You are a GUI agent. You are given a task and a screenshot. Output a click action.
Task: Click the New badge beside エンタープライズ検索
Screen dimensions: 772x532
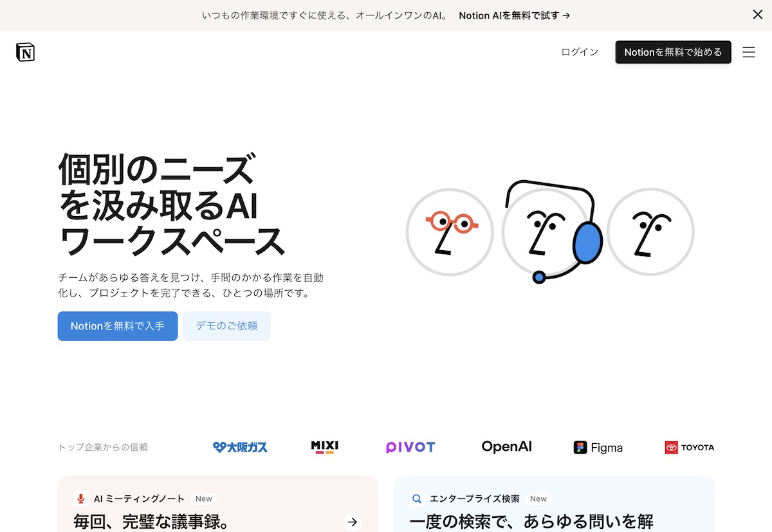coord(538,499)
